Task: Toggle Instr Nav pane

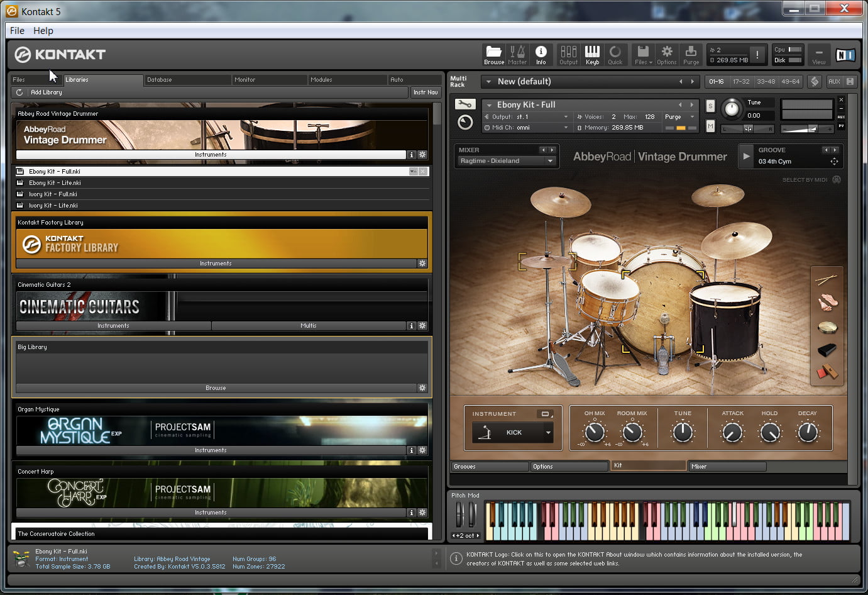Action: point(426,92)
